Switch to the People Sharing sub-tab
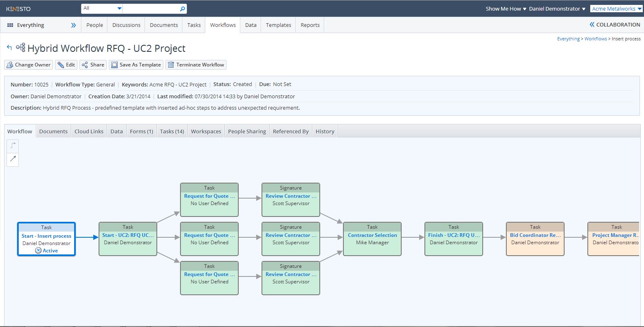Viewport: 644px width, 327px height. 247,131
